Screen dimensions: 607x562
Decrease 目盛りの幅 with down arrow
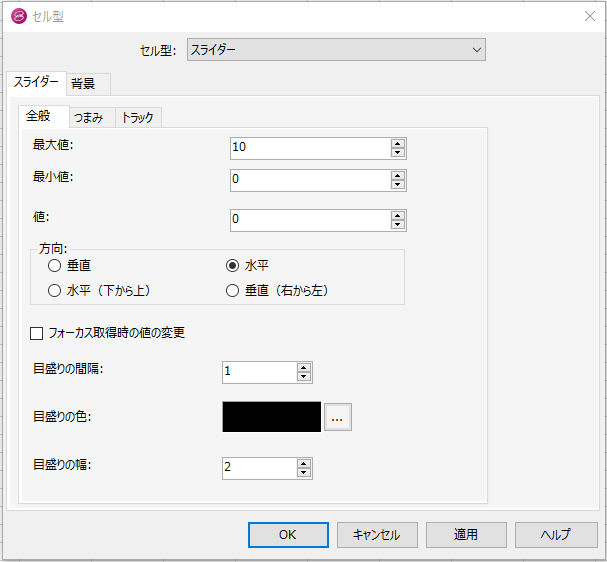(304, 473)
